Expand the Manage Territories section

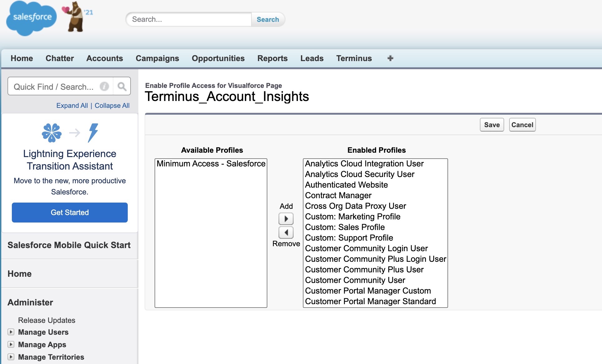tap(11, 357)
